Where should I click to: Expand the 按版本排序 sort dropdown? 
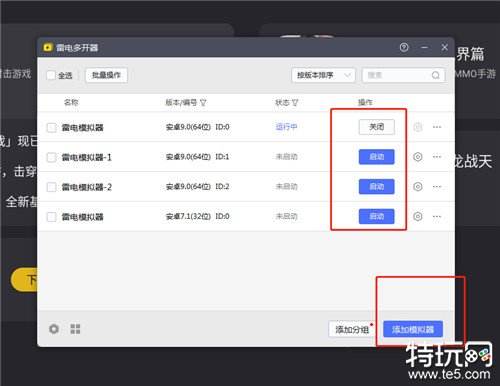tap(323, 75)
